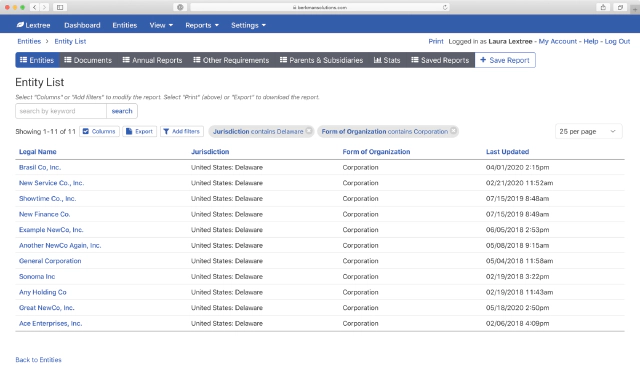Screen dimensions: 640x391
Task: Click the Lextree logo in navbar
Action: (x=33, y=25)
